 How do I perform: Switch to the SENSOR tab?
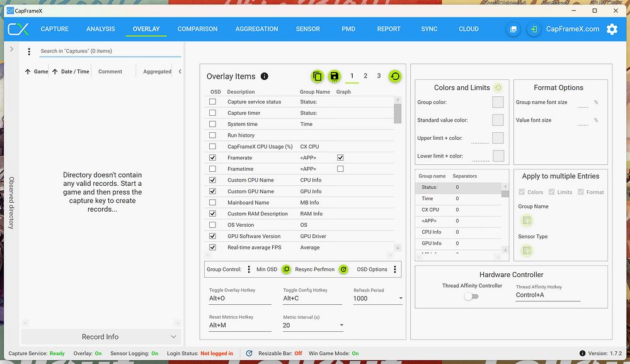pos(308,29)
